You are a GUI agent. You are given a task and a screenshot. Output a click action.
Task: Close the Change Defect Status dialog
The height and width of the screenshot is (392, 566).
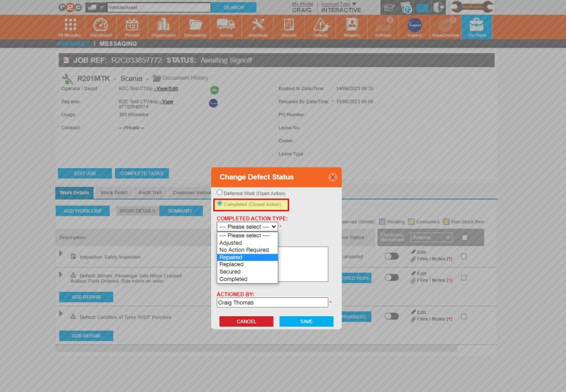click(x=333, y=177)
